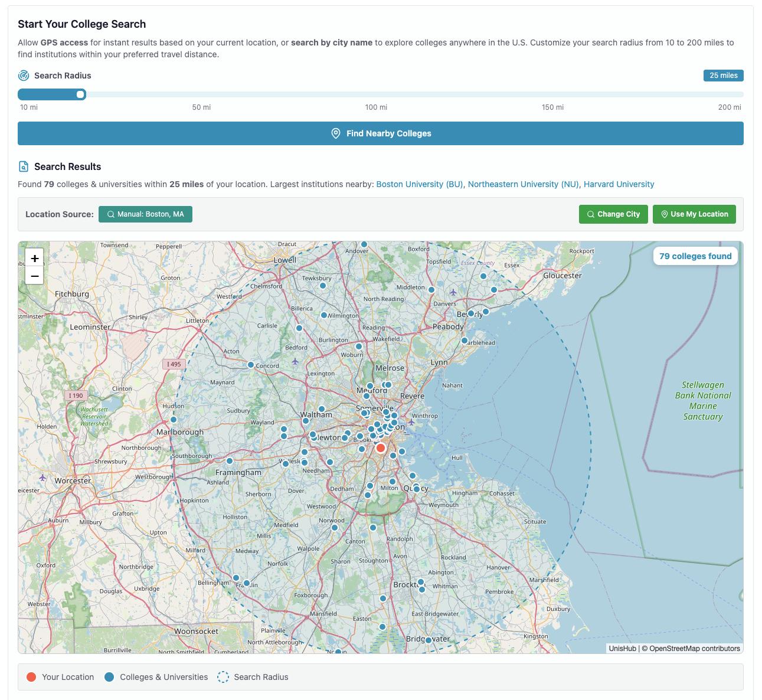Open the Boston University (BU) link
Screen dimensions: 762x700
[x=419, y=184]
